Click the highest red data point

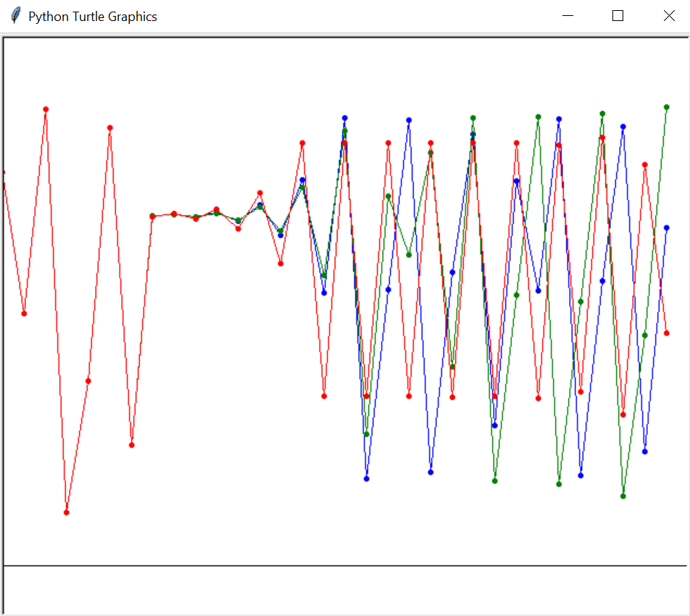pos(46,109)
